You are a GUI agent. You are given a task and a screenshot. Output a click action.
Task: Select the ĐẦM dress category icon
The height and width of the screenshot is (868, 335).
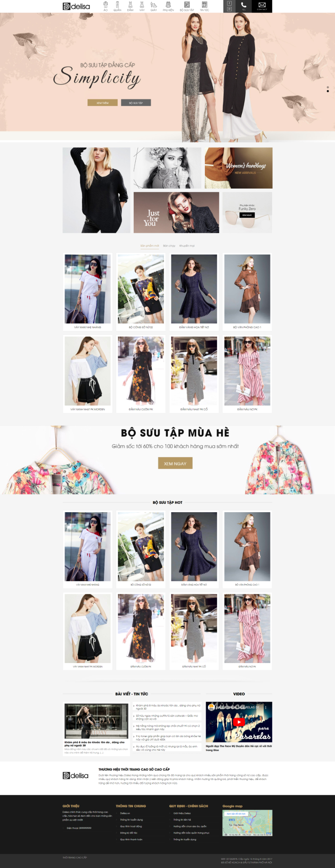130,6
